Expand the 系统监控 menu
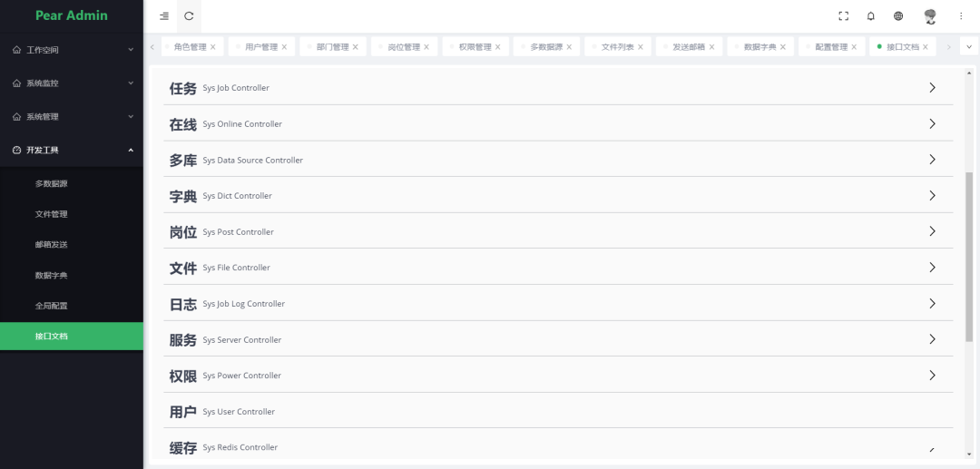The width and height of the screenshot is (980, 469). 131,83
